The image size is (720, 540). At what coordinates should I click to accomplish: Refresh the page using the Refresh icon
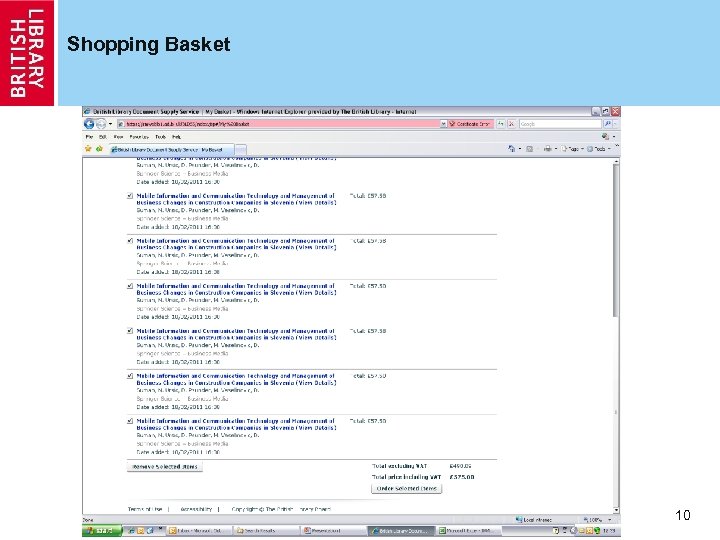click(501, 124)
